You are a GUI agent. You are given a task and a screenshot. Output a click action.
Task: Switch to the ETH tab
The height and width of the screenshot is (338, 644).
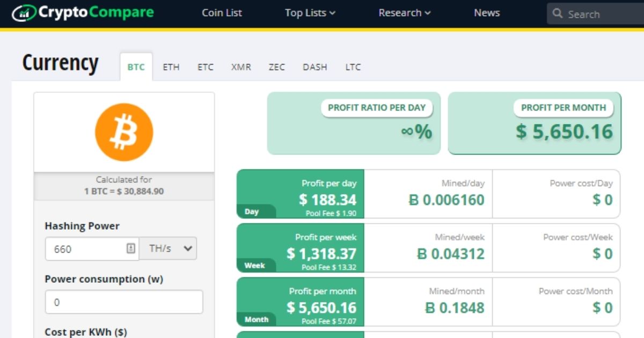tap(171, 67)
